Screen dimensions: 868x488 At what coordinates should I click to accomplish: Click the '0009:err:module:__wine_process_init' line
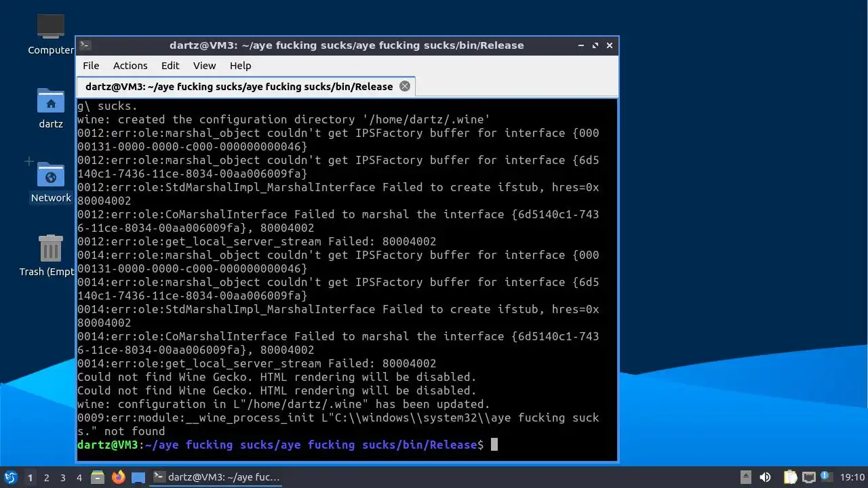click(x=338, y=424)
